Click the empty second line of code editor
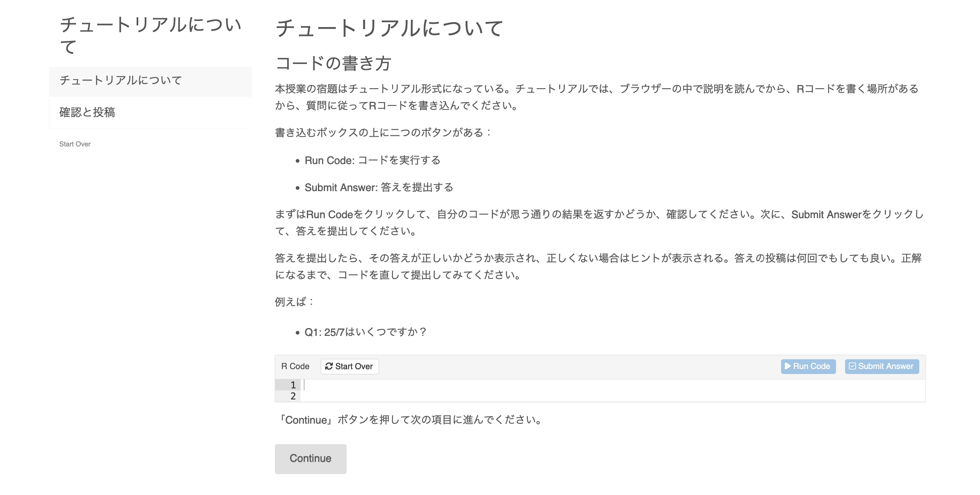 coord(574,396)
